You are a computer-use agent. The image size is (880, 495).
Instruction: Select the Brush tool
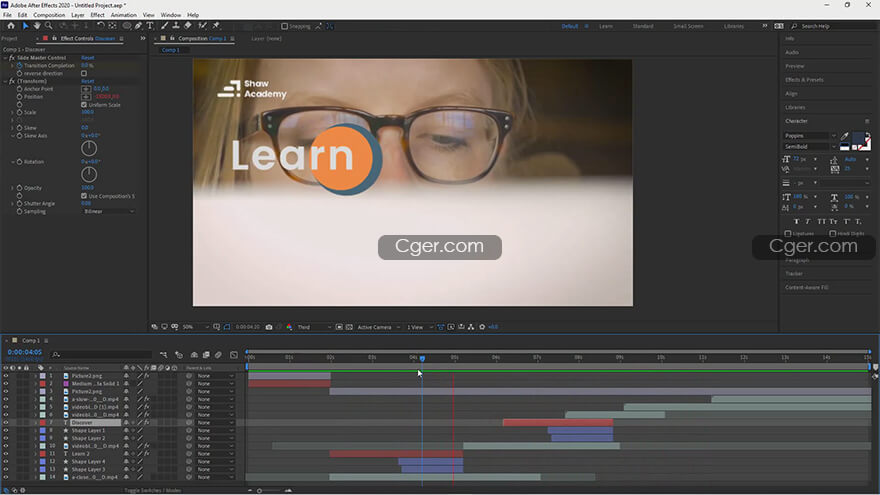click(x=164, y=26)
